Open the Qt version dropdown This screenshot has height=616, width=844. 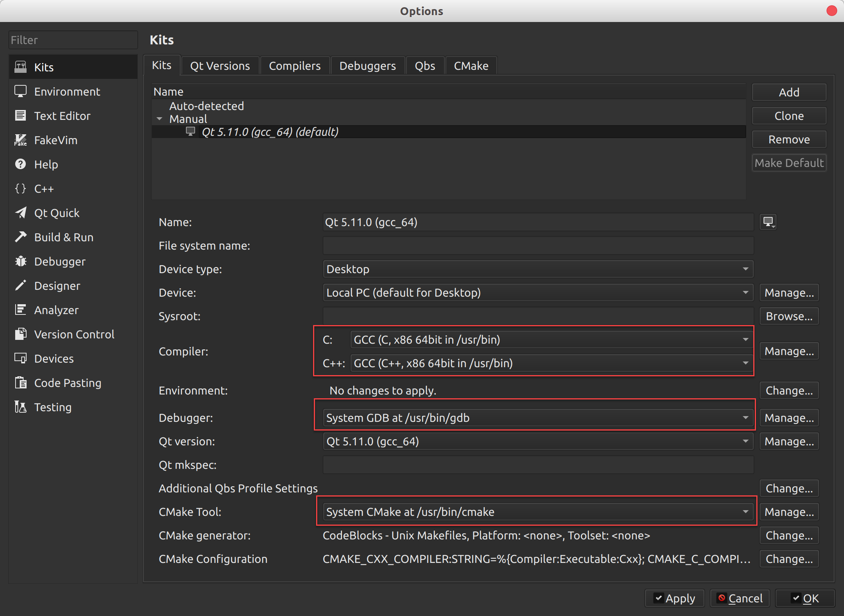[x=538, y=441]
